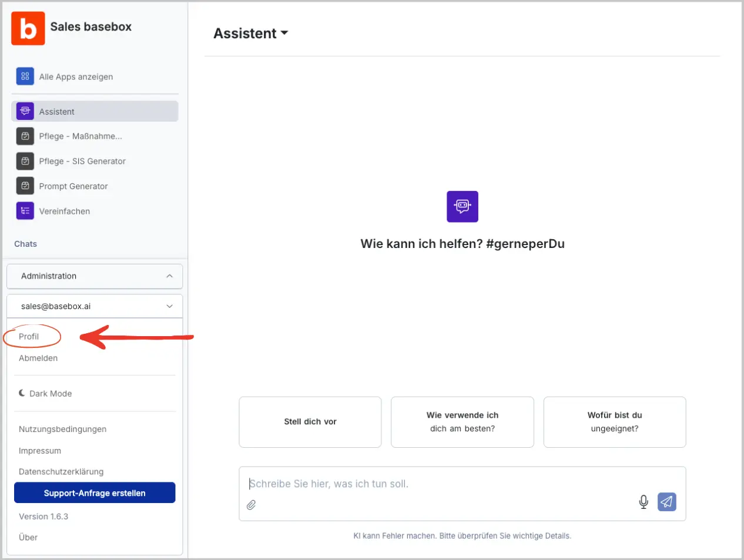Click the basebox logo icon

(28, 28)
